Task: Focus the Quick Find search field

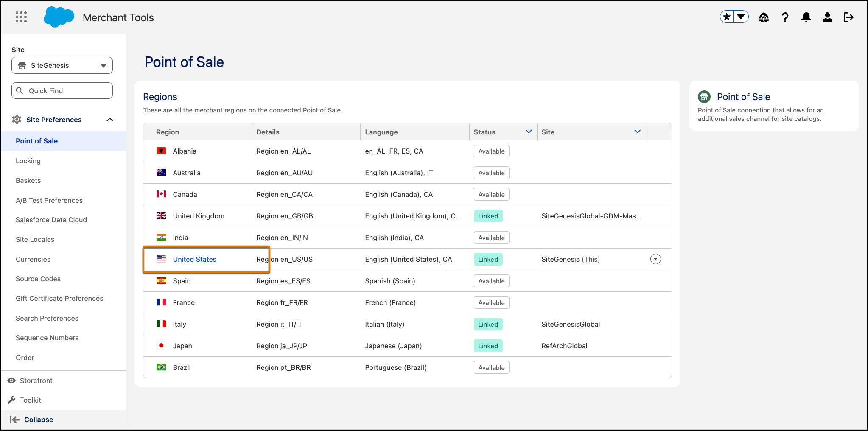Action: (x=62, y=91)
